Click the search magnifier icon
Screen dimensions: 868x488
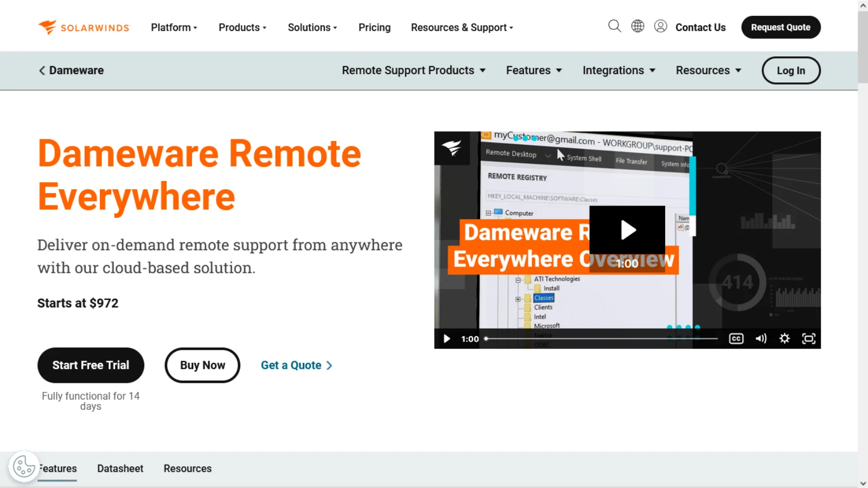pos(614,26)
